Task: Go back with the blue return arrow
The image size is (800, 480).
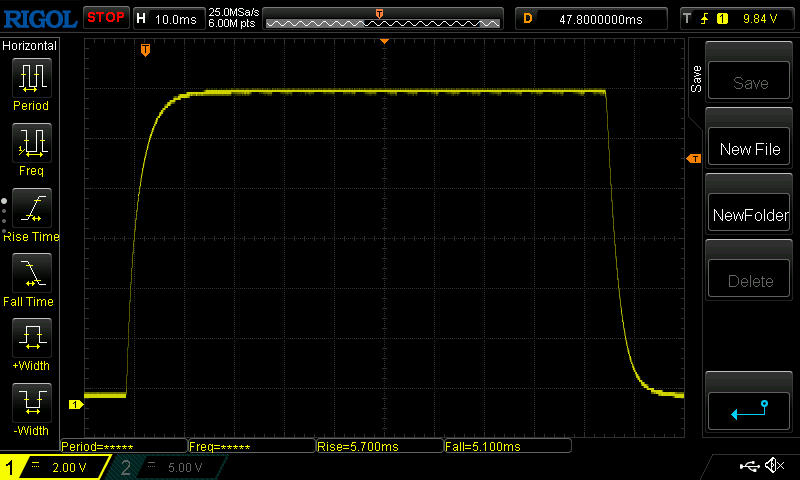Action: pyautogui.click(x=749, y=411)
